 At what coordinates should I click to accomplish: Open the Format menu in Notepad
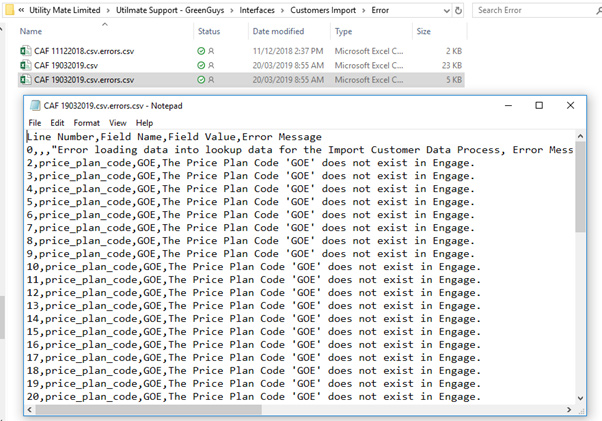[86, 123]
